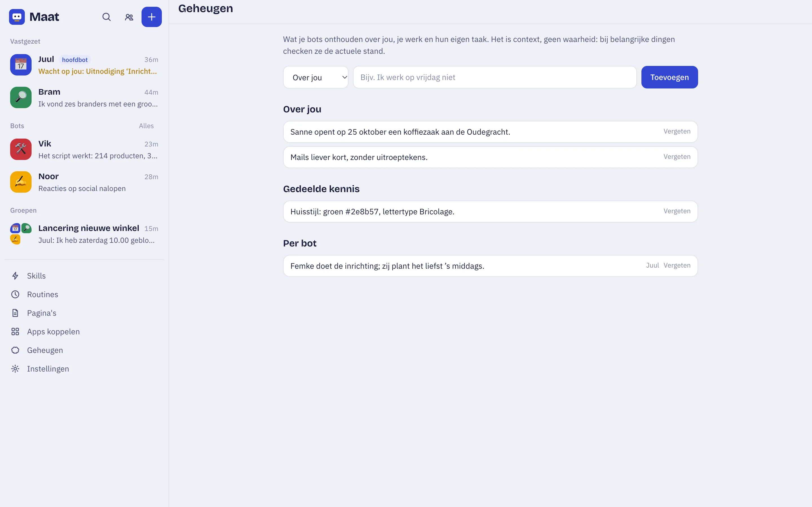Open Noor's writing hand avatar
Viewport: 812px width, 507px height.
21,182
